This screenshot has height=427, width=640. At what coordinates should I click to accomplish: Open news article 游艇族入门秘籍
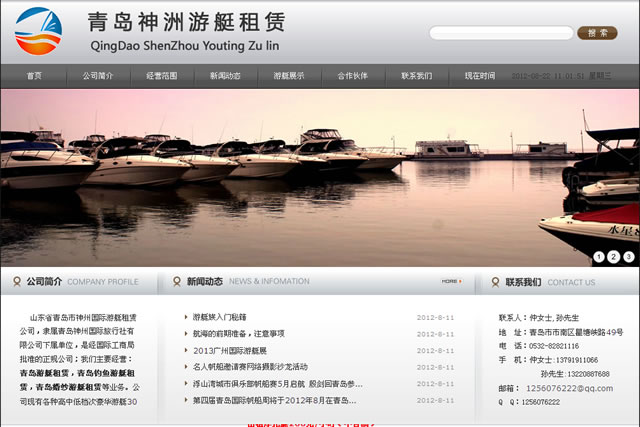pos(219,317)
